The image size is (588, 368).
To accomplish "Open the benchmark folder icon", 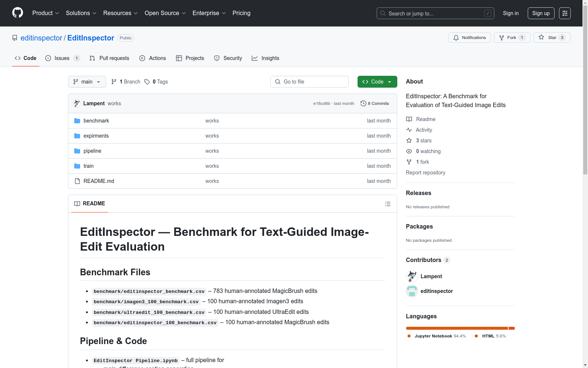I will (77, 121).
